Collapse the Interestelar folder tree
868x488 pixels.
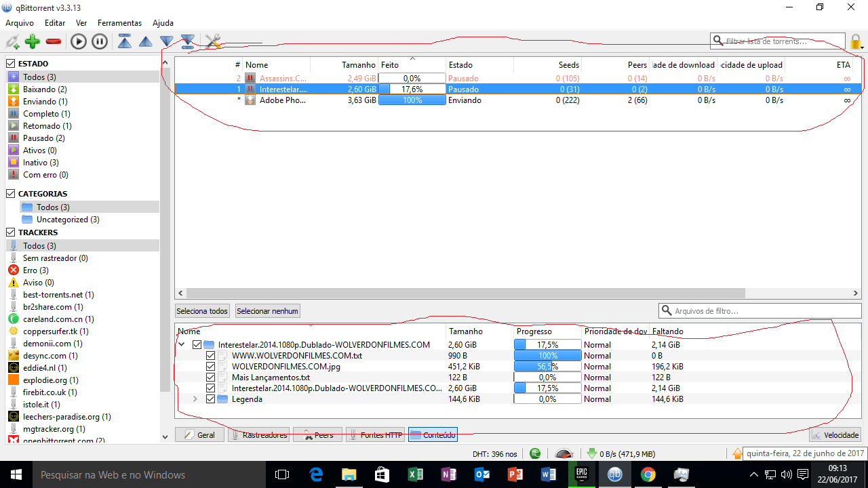[182, 345]
